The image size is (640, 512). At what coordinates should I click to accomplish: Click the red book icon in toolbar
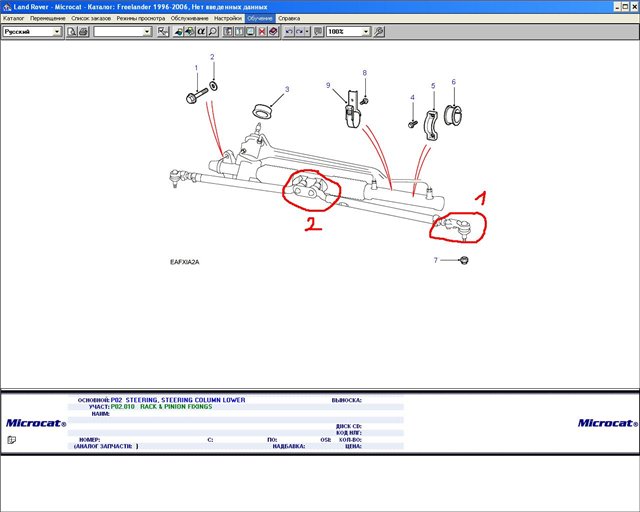[273, 31]
